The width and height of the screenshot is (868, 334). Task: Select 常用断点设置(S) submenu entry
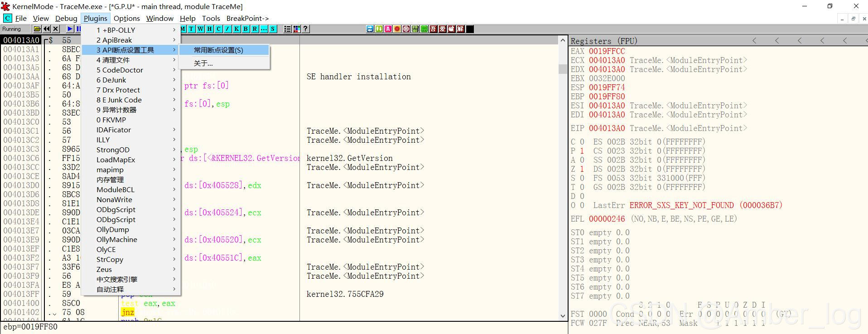click(x=224, y=50)
